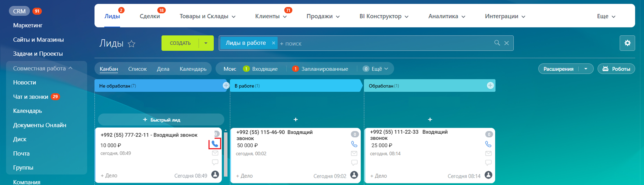Click the Быстрый лид button
Viewport: 644px width, 185px height.
click(161, 120)
